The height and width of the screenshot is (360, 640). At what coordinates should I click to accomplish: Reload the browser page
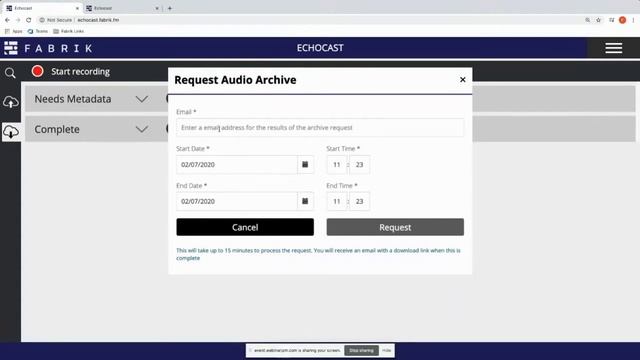pos(29,20)
